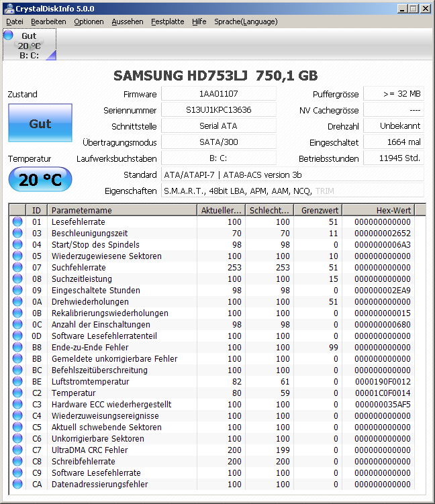
Task: Click the hex value 0000000006A3
Action: (383, 244)
